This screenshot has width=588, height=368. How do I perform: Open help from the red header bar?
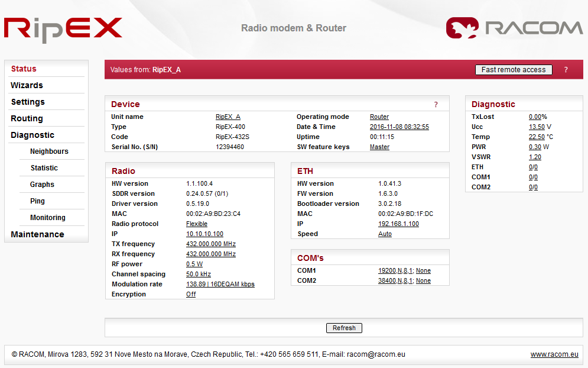pyautogui.click(x=566, y=70)
